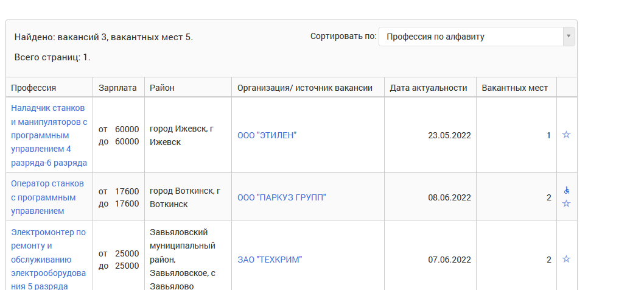Star the ЗАО "ТЕХКРИМ" vacancy as favorite
Viewport: 644px width, 290px height.
click(566, 259)
